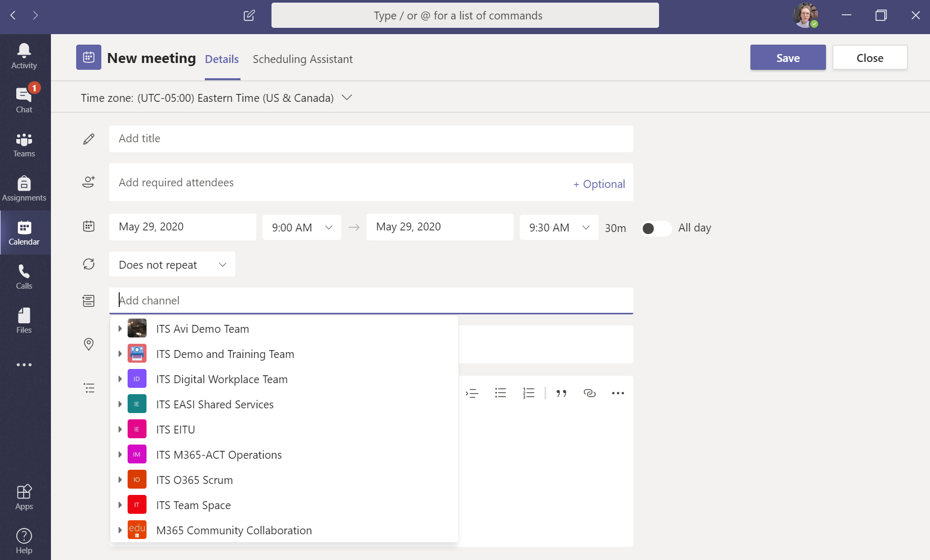Insert a link in meeting details
This screenshot has height=560, width=930.
tap(590, 393)
